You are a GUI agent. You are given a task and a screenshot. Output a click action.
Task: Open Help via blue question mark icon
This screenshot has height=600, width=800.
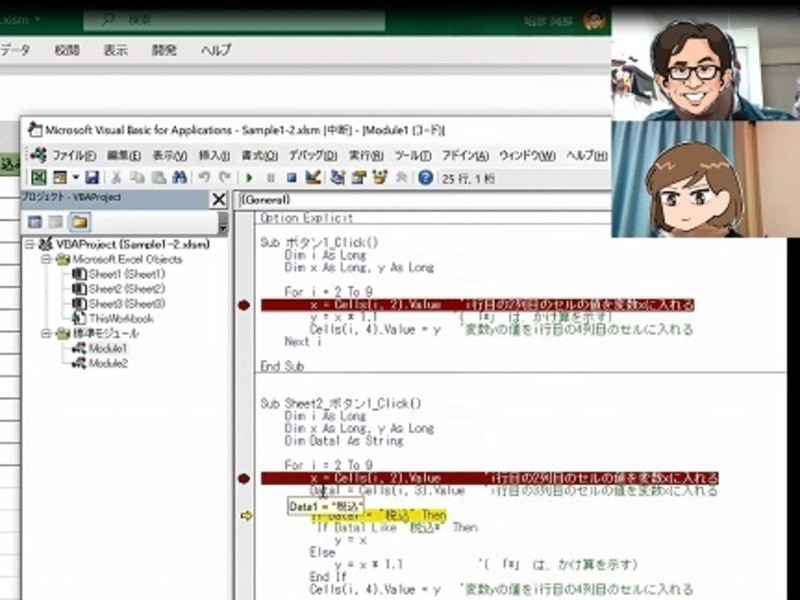point(426,177)
